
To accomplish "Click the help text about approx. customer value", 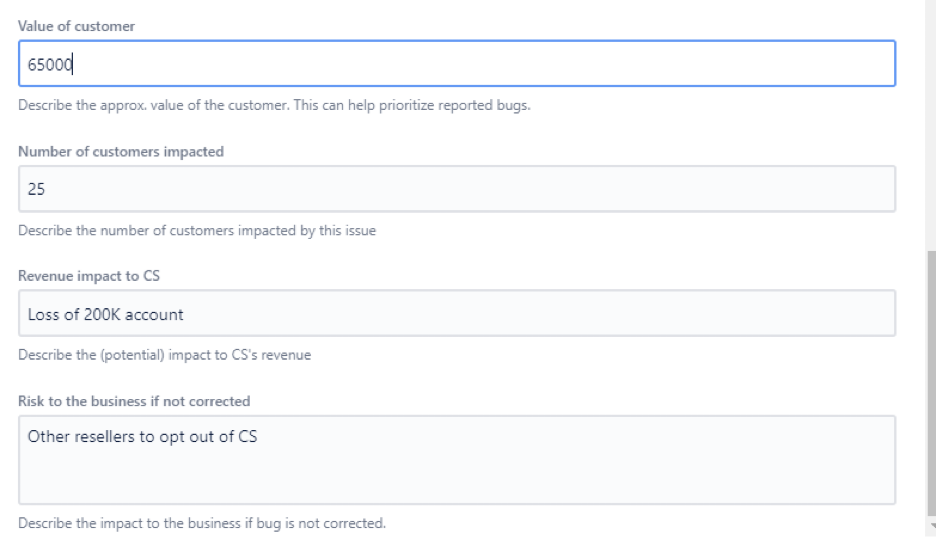I will click(274, 106).
